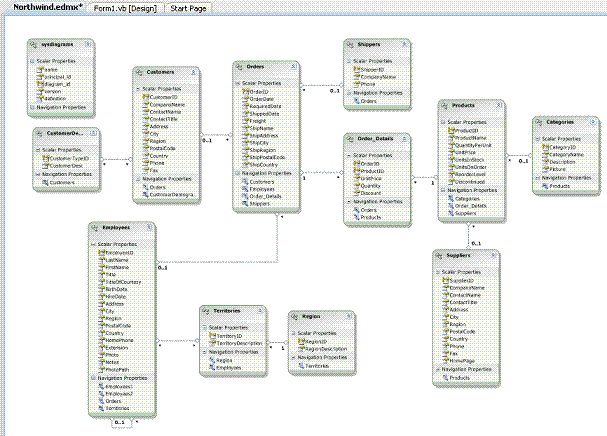Screen dimensions: 607x436
Task: Select the ProductID key icon in Products
Action: (451, 130)
